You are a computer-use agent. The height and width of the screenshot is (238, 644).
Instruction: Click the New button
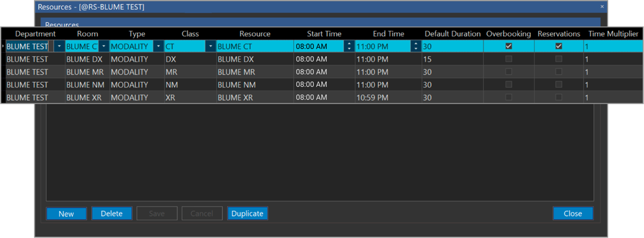pyautogui.click(x=66, y=214)
